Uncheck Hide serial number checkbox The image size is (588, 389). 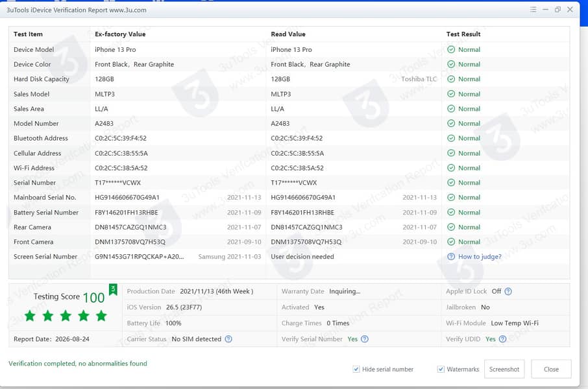(356, 369)
